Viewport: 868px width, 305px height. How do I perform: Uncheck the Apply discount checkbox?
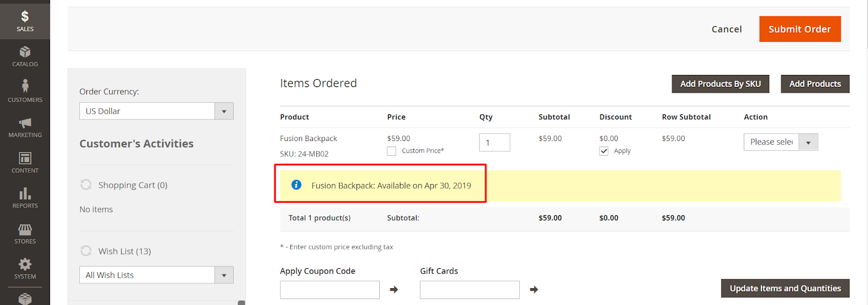click(604, 151)
